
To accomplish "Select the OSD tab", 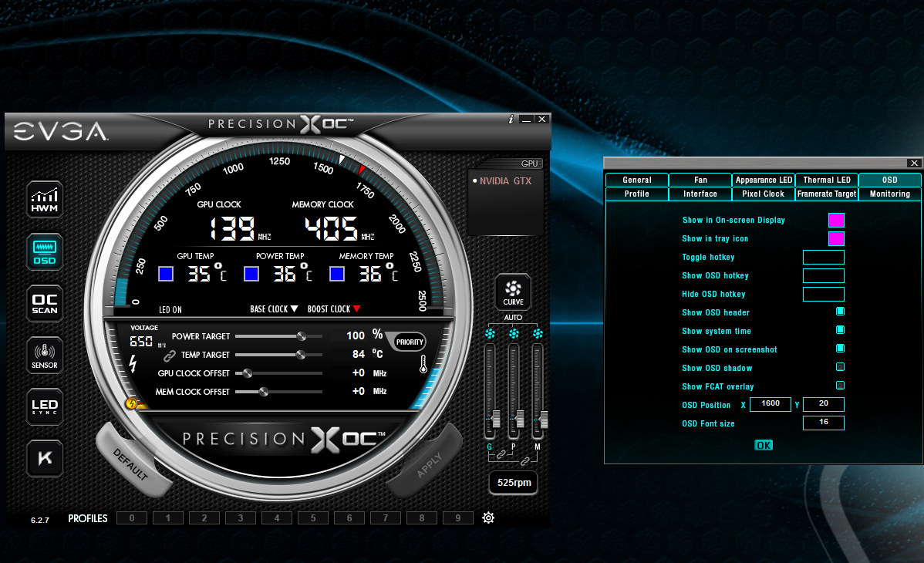I will point(890,180).
